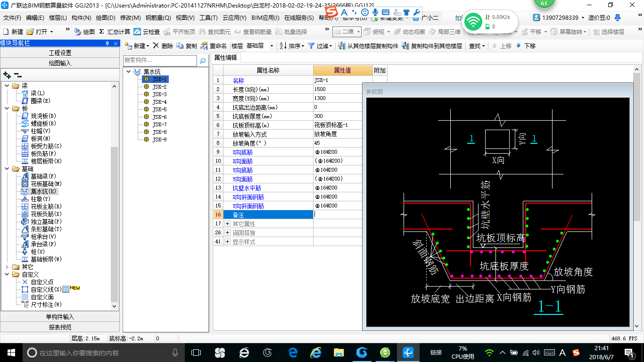
Task: Open Windows action center notification icon
Action: click(x=629, y=352)
